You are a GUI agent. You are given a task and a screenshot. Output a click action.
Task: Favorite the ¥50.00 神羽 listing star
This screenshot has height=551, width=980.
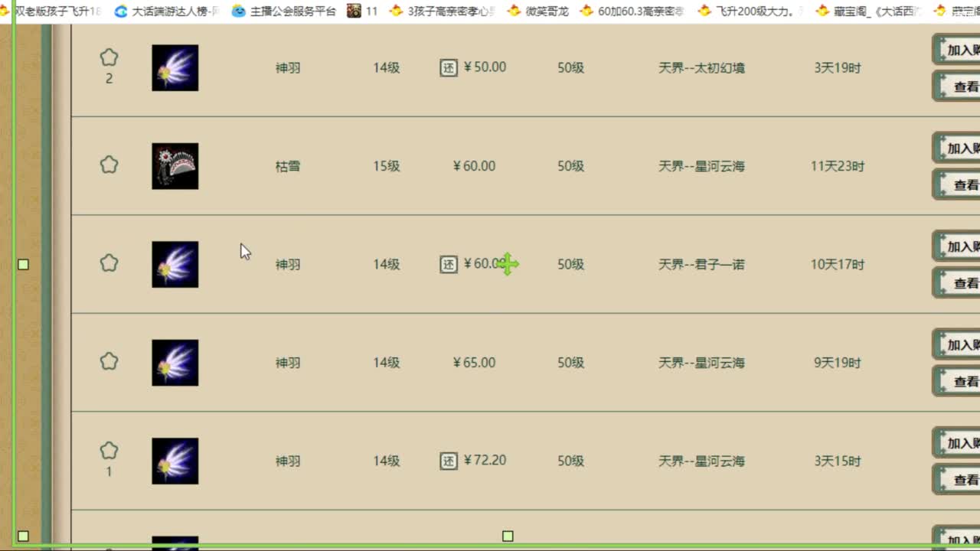[x=109, y=57]
